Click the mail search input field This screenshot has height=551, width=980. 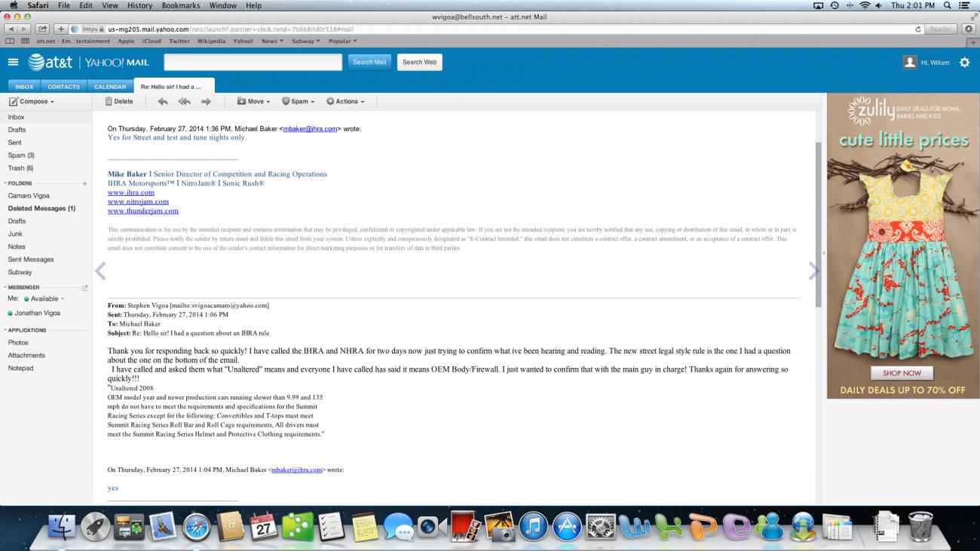[253, 62]
